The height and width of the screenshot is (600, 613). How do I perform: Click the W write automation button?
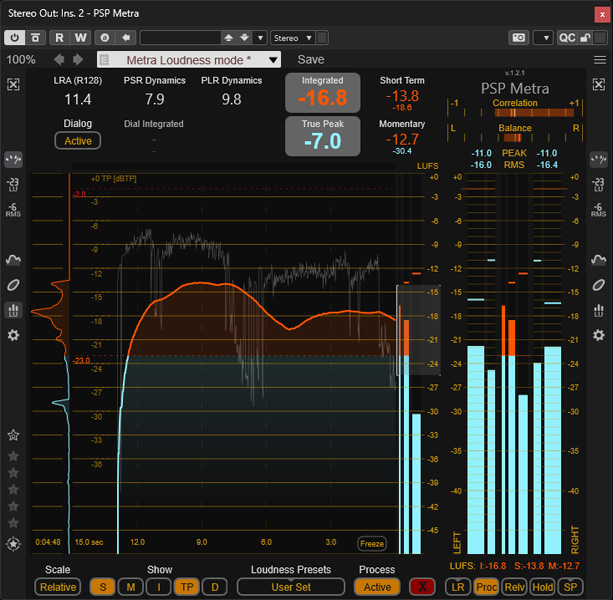[81, 38]
